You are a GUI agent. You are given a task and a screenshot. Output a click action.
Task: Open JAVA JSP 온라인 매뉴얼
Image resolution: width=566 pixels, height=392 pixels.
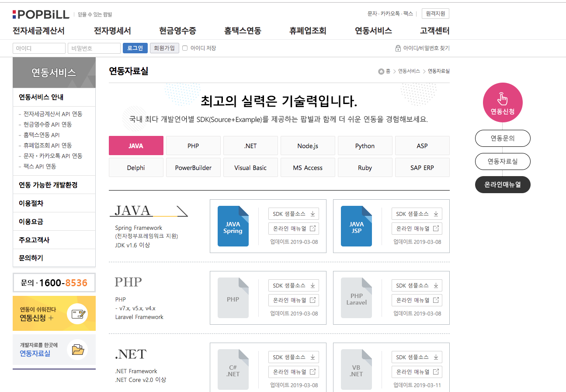pyautogui.click(x=417, y=228)
